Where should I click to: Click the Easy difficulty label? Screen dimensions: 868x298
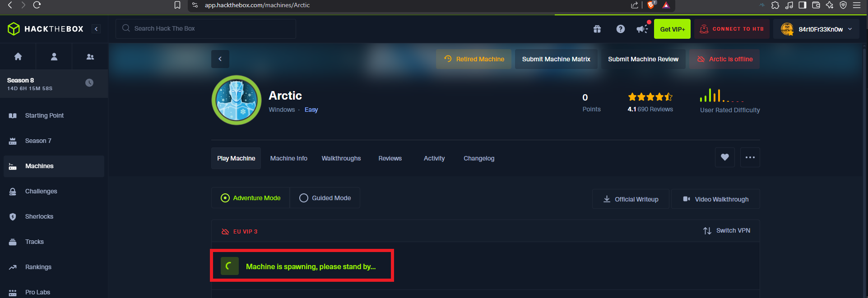tap(311, 110)
